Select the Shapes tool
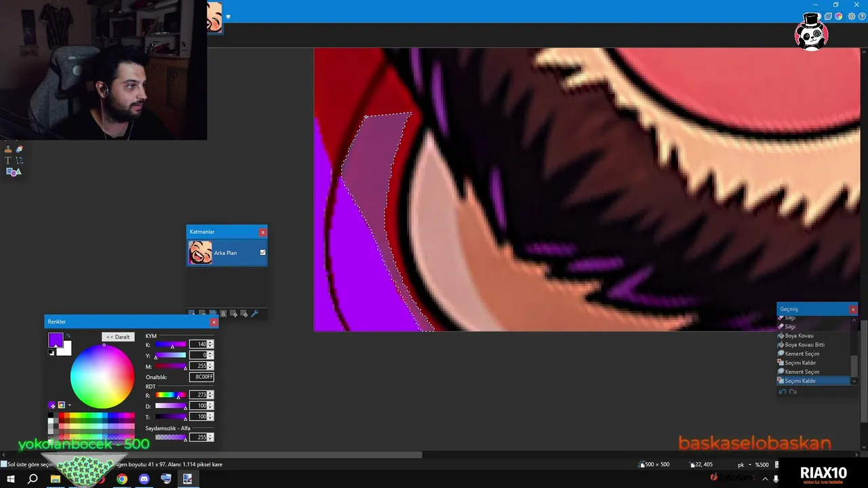The image size is (868, 488). [x=14, y=172]
